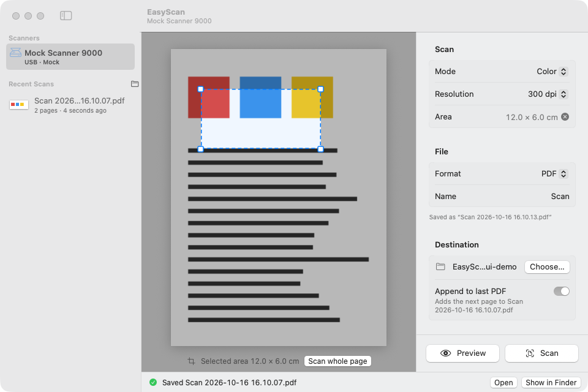Click the blue square in preview
588x392 pixels.
click(260, 97)
